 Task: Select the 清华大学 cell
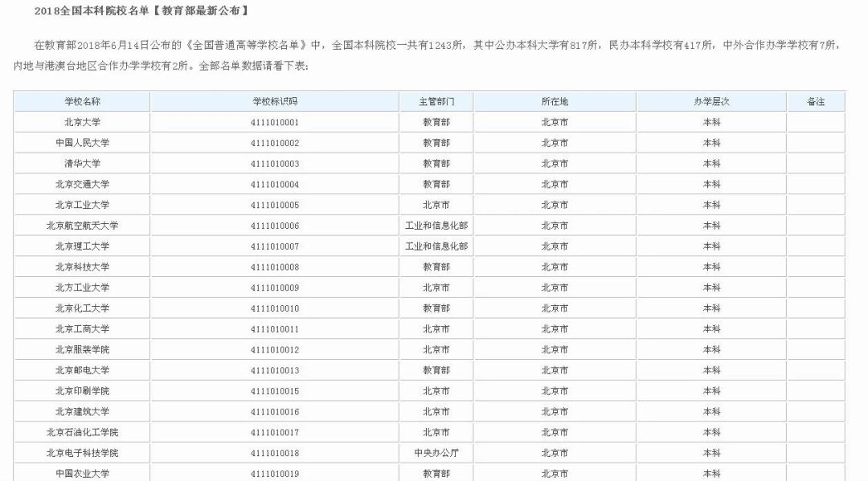click(x=82, y=164)
